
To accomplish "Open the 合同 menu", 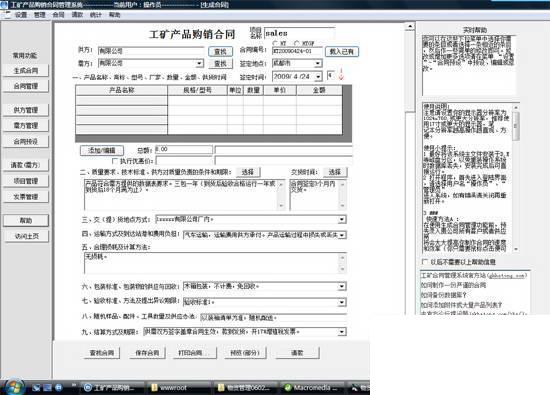I will tap(58, 15).
